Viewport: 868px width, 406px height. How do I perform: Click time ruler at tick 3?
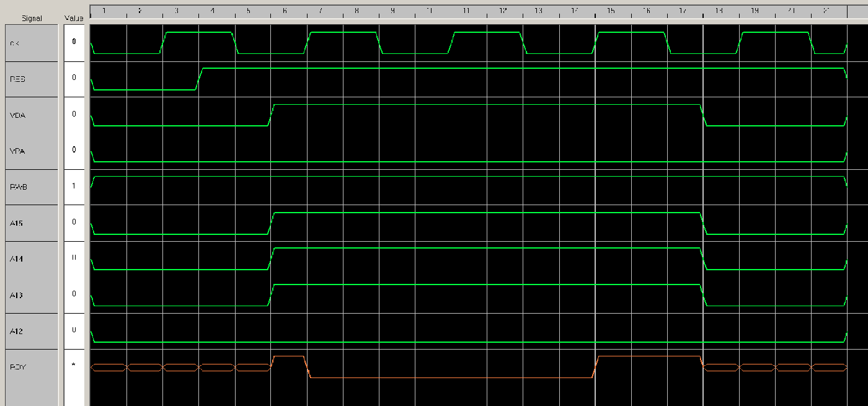click(x=176, y=11)
